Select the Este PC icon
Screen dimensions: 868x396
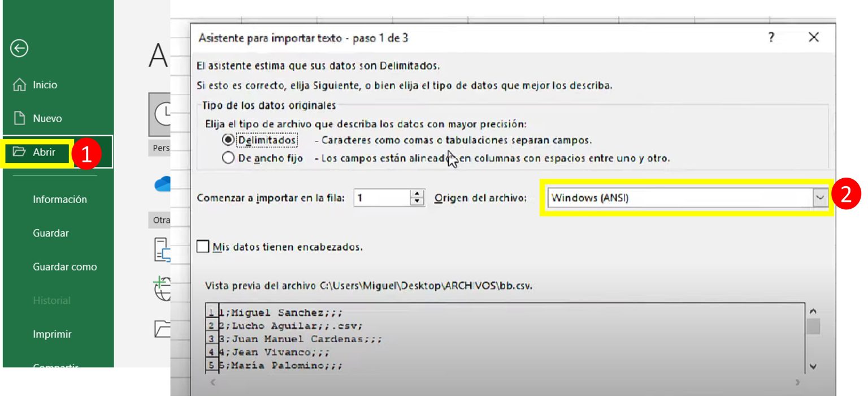[163, 249]
